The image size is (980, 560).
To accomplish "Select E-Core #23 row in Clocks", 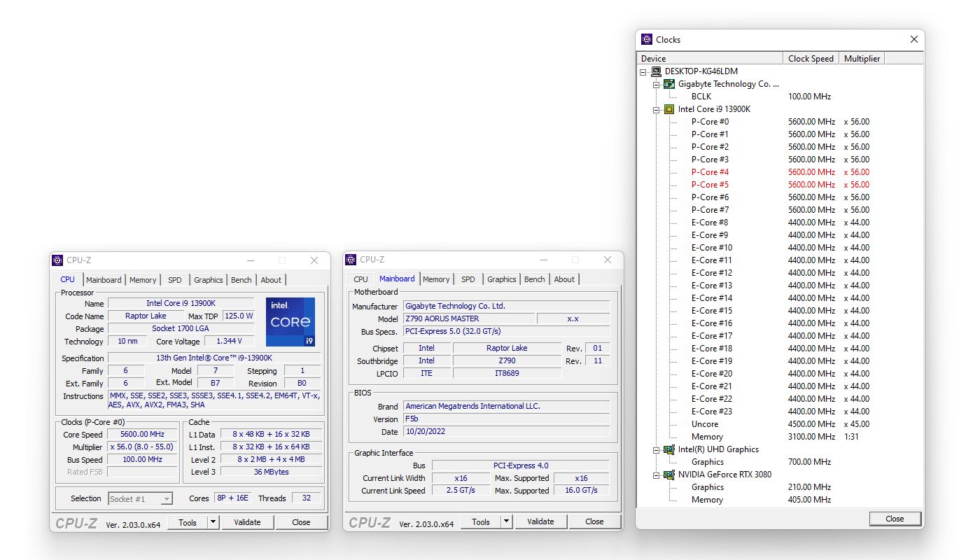I will pyautogui.click(x=712, y=412).
